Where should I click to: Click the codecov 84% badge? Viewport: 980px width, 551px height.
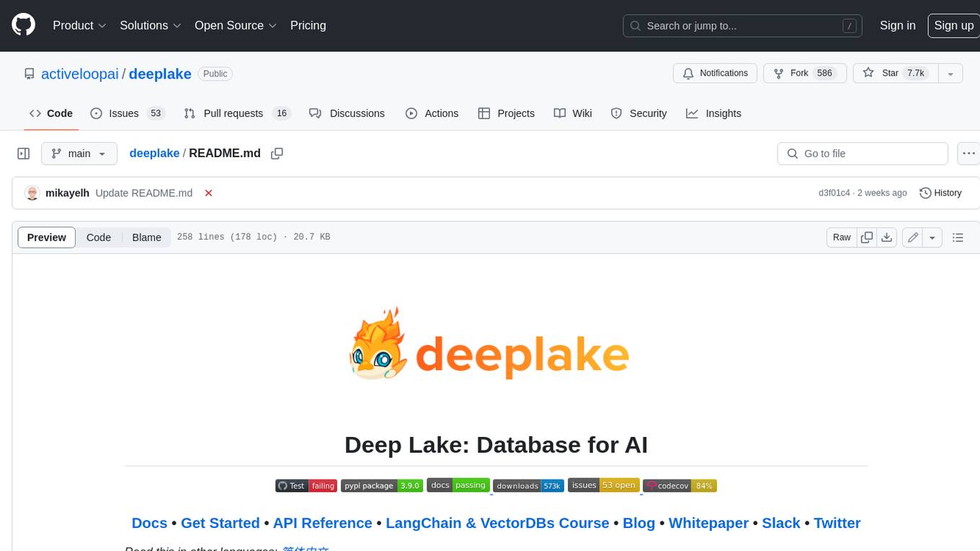coord(680,485)
